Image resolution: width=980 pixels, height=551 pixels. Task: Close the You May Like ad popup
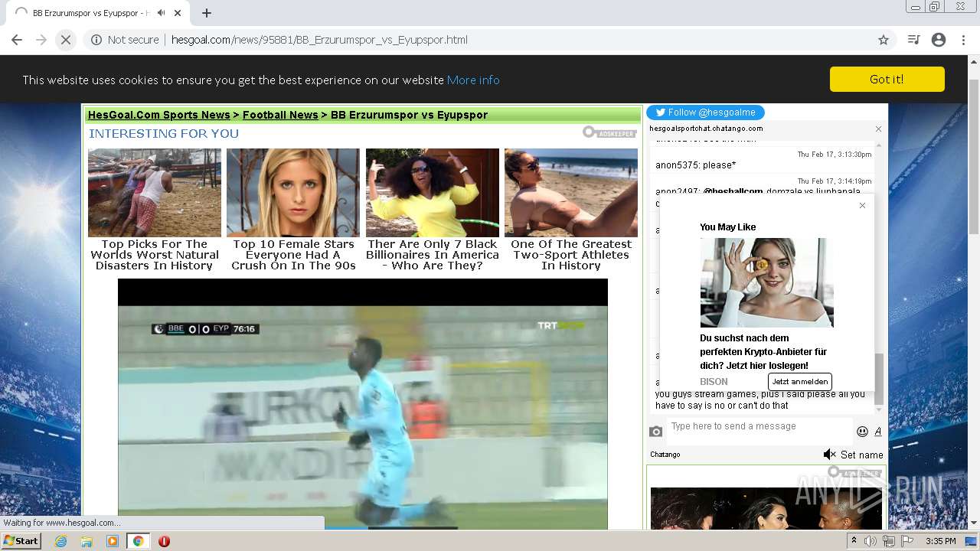click(x=862, y=205)
